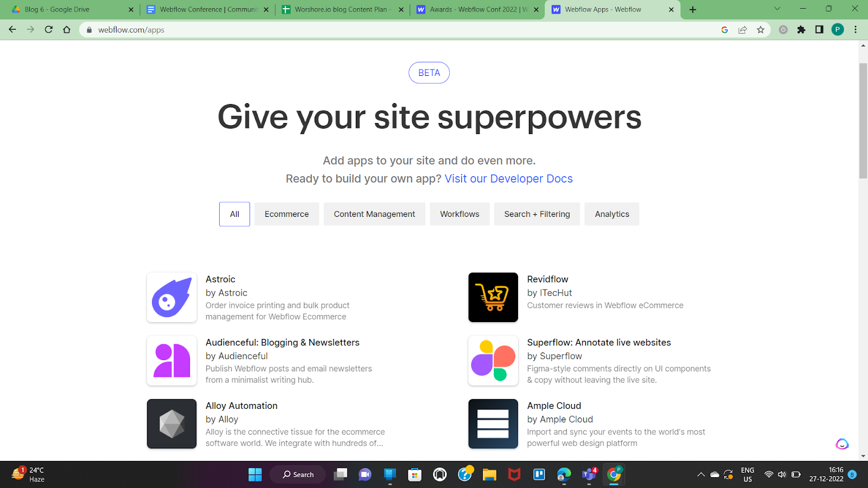This screenshot has width=868, height=488.
Task: Click the chat widget bubble icon
Action: pyautogui.click(x=842, y=444)
